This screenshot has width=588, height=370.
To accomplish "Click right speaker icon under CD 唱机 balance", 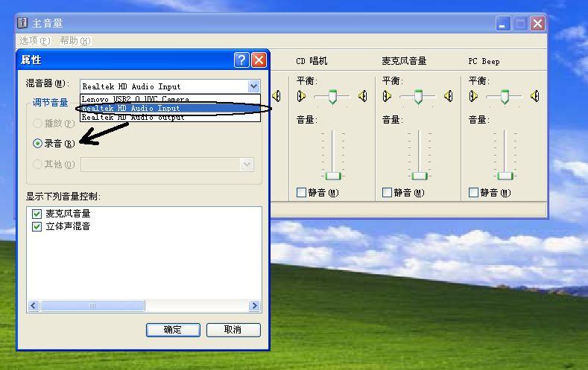I will click(362, 96).
